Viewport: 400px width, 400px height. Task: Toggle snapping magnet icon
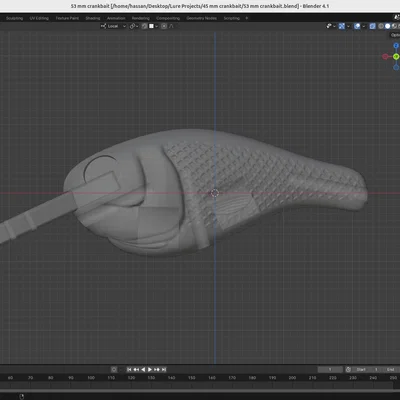(144, 26)
